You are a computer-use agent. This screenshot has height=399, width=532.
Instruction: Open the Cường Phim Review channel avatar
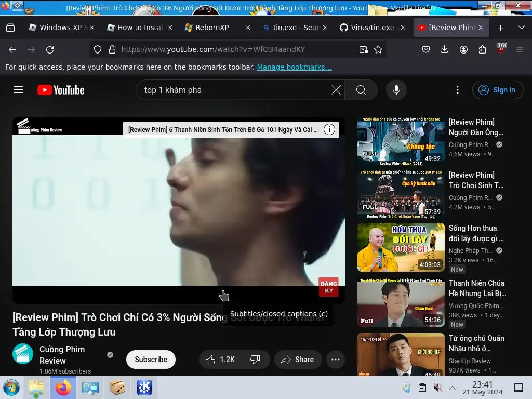23,354
